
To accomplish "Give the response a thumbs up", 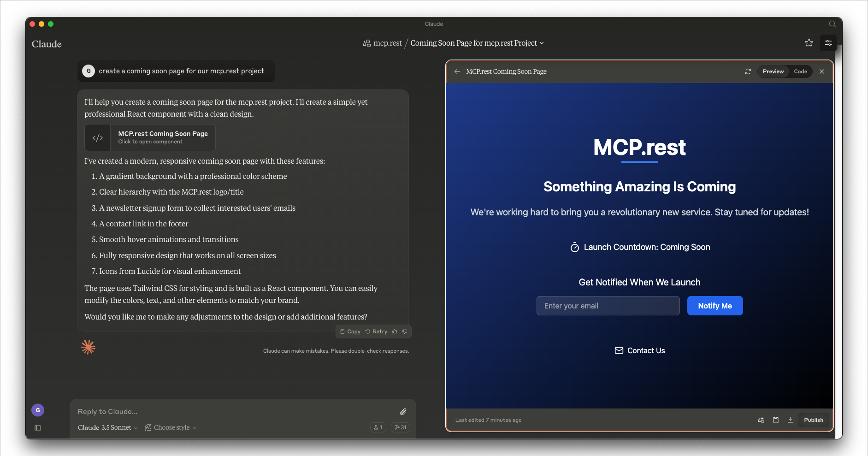I will point(395,332).
